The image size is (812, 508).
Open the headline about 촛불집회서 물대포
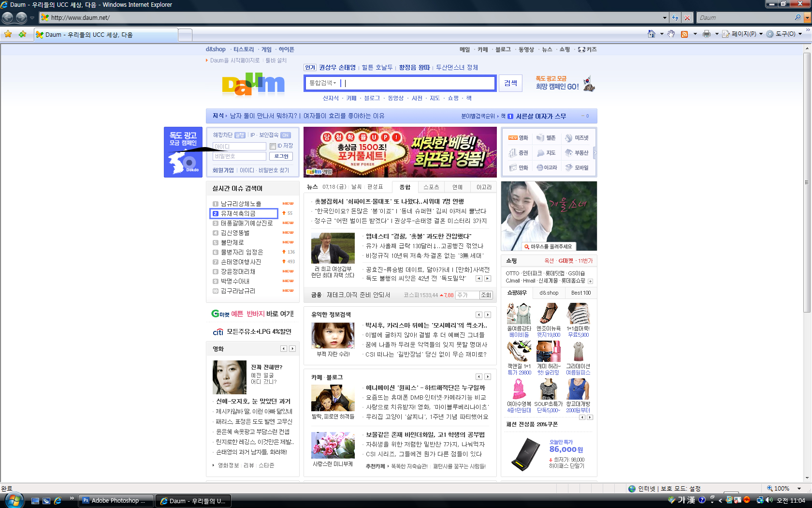(389, 202)
